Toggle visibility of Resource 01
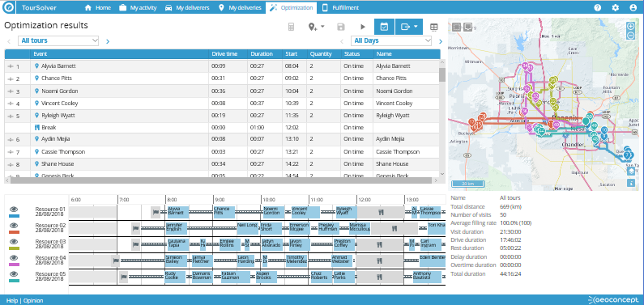 tap(14, 209)
